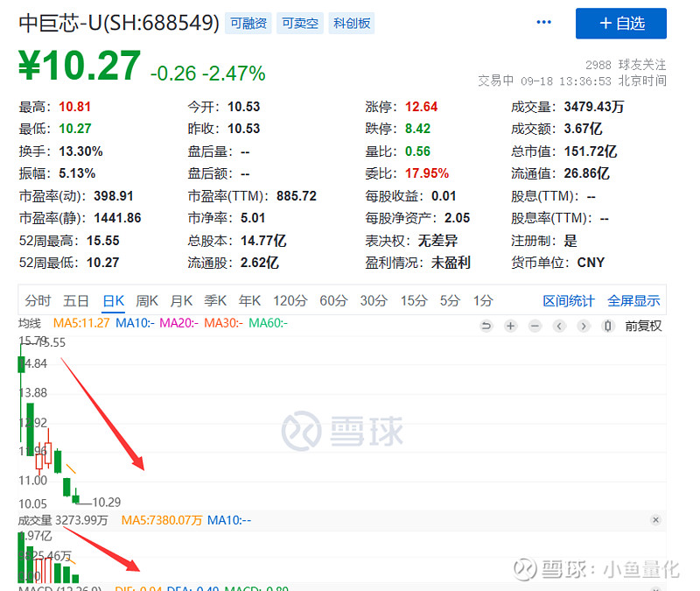This screenshot has width=700, height=591.
Task: Add stock with 自选 button
Action: [x=620, y=24]
